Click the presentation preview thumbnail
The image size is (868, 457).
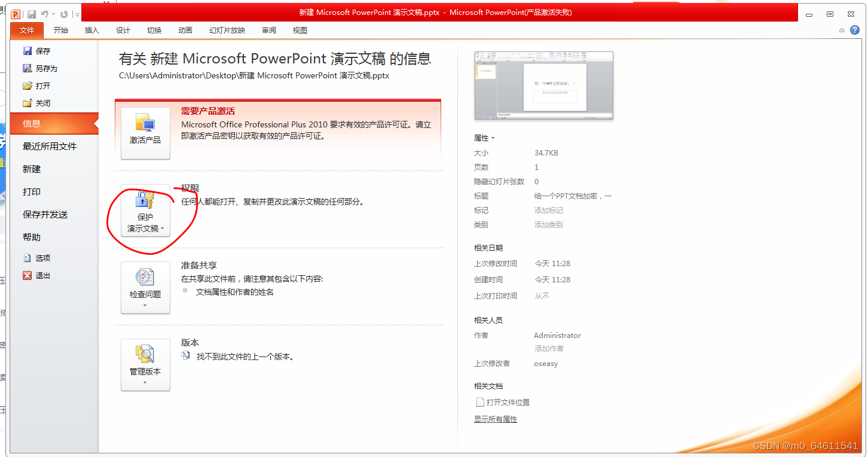(543, 86)
